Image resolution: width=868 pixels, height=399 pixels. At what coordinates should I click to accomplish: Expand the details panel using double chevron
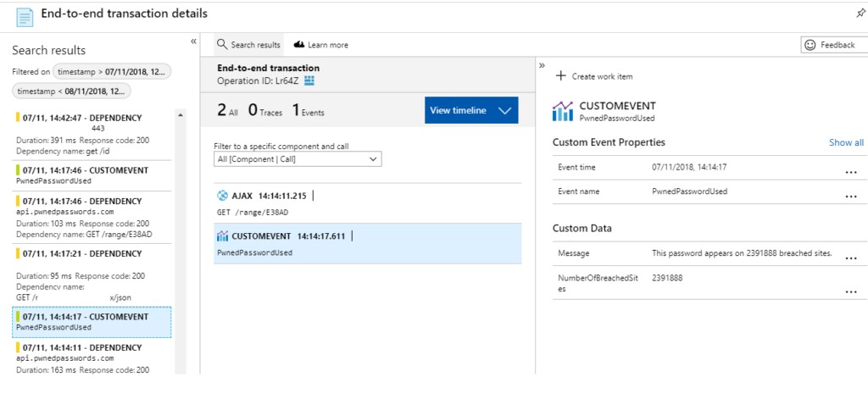542,64
